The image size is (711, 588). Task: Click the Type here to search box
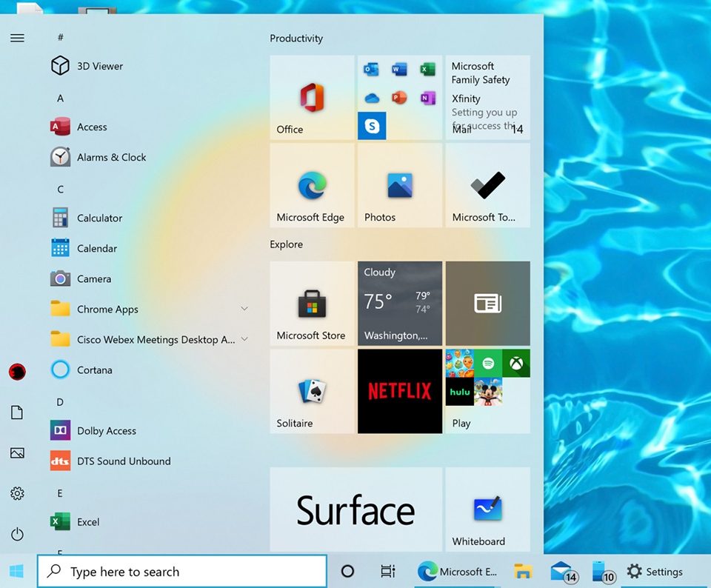click(x=181, y=571)
